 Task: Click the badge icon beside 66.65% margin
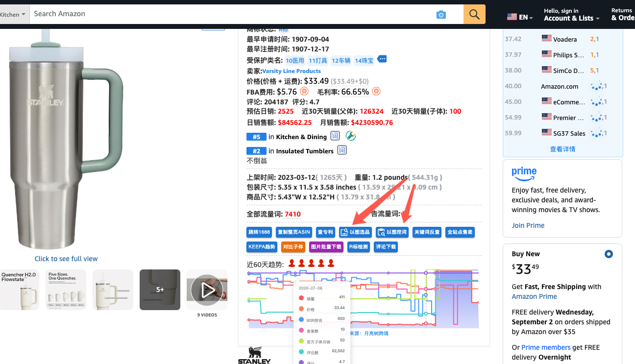(376, 91)
